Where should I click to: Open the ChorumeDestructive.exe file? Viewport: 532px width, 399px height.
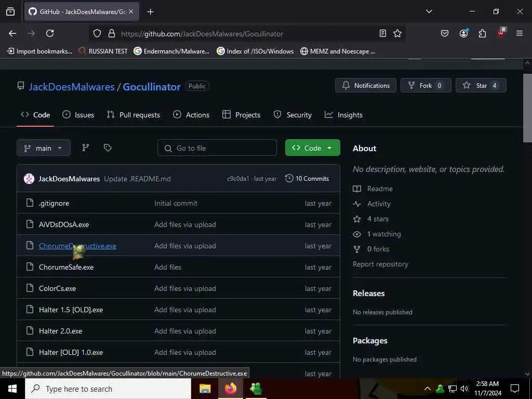(x=77, y=246)
